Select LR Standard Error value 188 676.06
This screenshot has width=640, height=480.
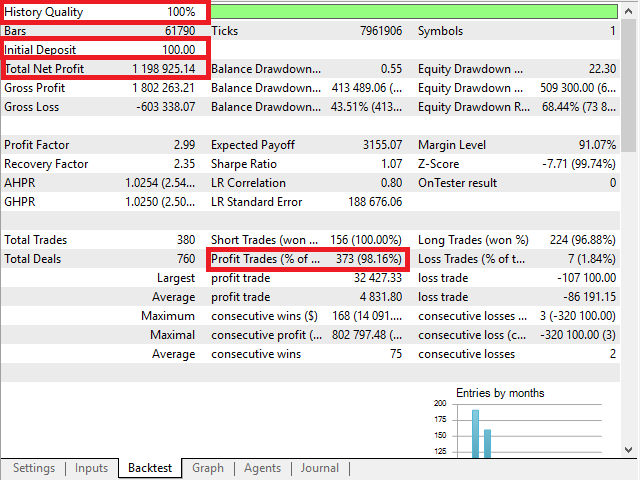pos(375,202)
